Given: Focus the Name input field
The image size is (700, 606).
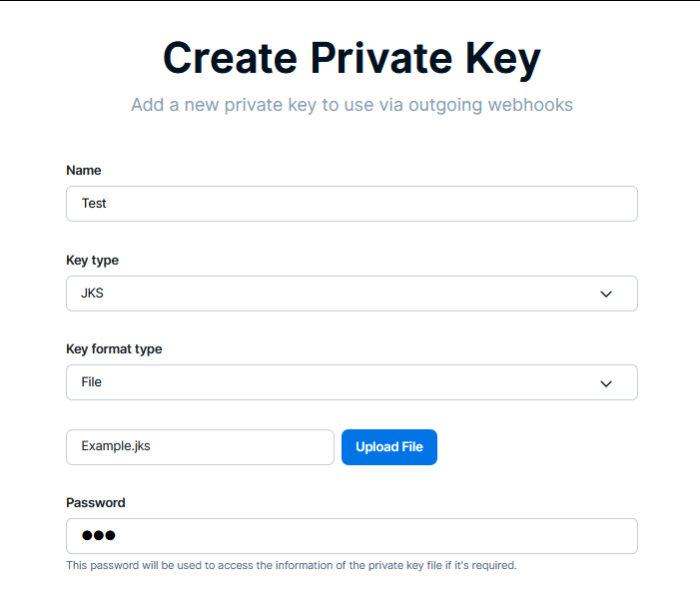Looking at the screenshot, I should pos(351,204).
